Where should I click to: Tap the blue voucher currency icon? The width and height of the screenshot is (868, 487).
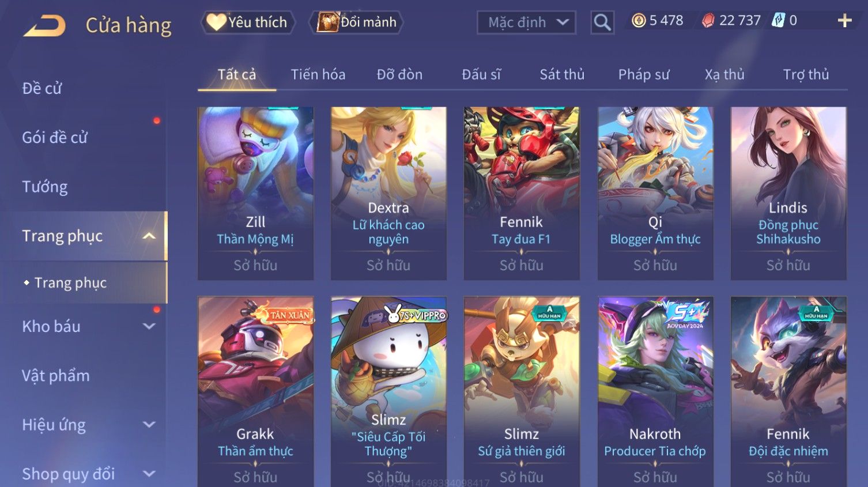point(778,21)
